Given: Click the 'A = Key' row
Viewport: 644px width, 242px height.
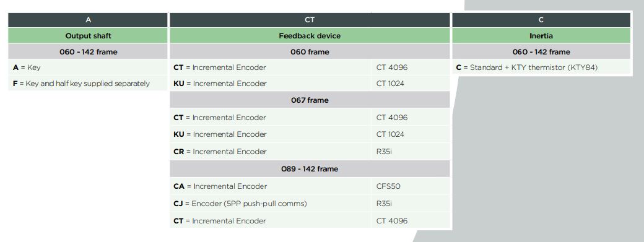Looking at the screenshot, I should (88, 67).
